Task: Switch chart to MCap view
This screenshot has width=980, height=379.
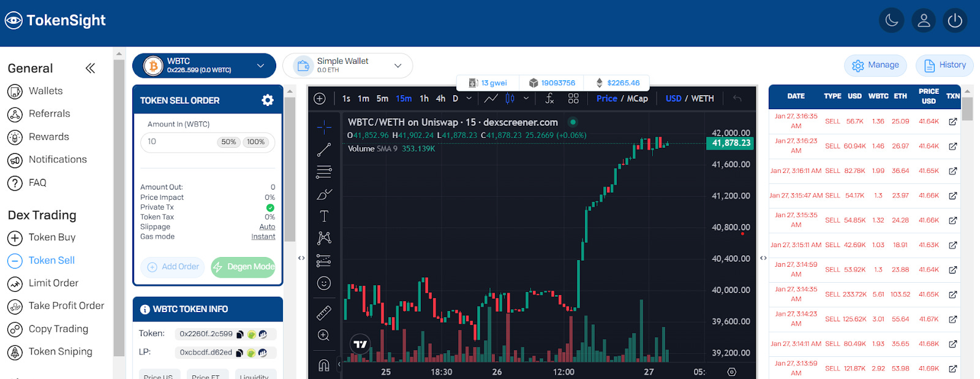Action: pyautogui.click(x=637, y=98)
